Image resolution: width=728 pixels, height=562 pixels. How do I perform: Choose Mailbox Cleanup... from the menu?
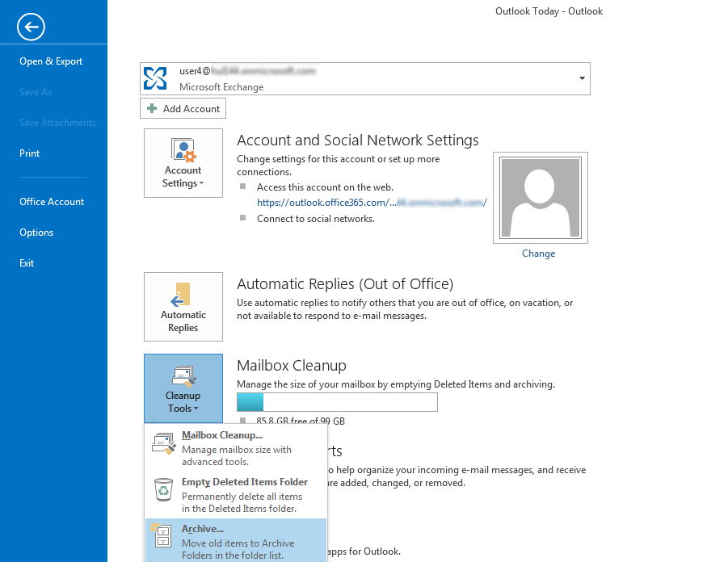[236, 448]
